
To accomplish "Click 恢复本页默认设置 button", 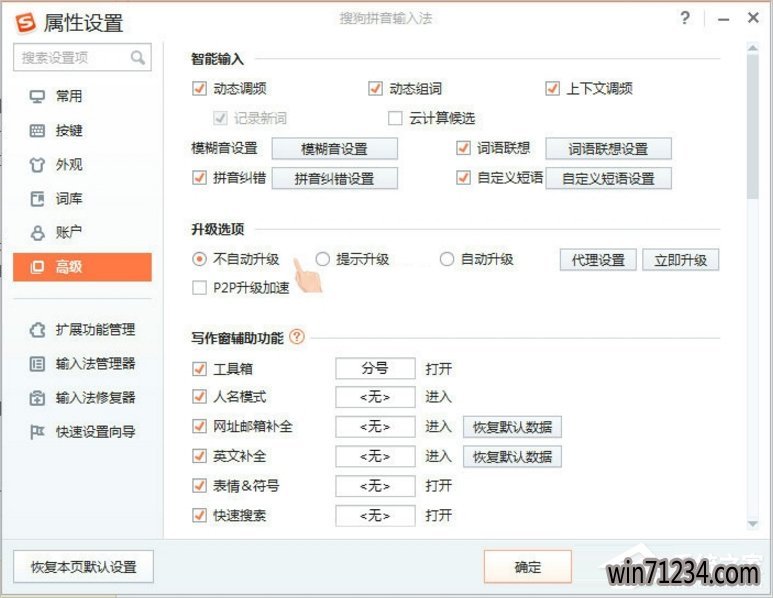I will [83, 567].
